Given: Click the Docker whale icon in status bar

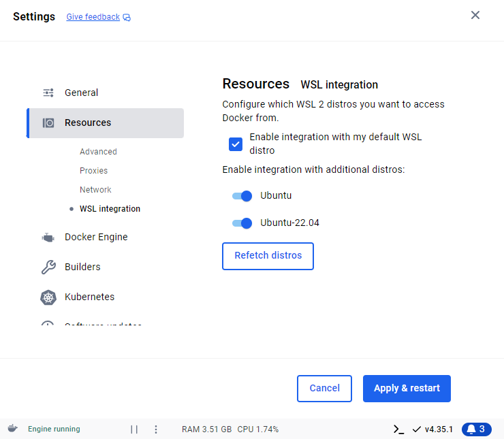Looking at the screenshot, I should [13, 428].
